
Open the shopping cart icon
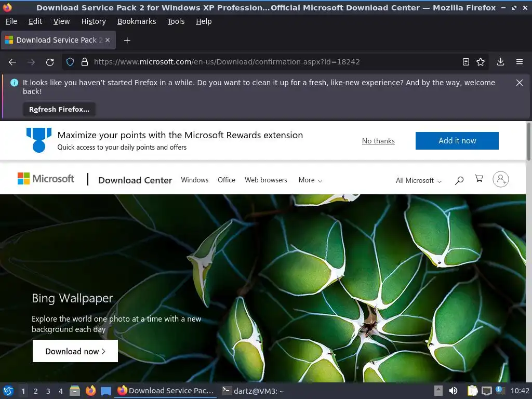tap(478, 179)
